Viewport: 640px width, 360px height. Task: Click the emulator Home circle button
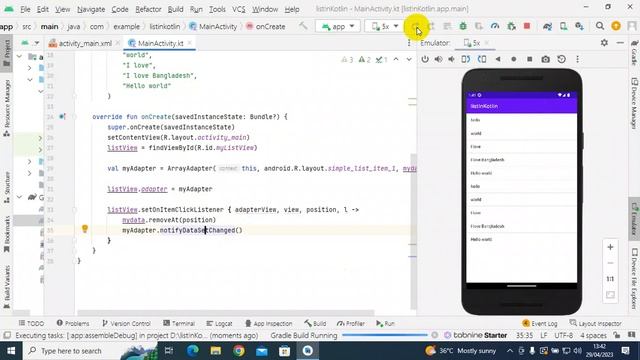click(x=513, y=59)
